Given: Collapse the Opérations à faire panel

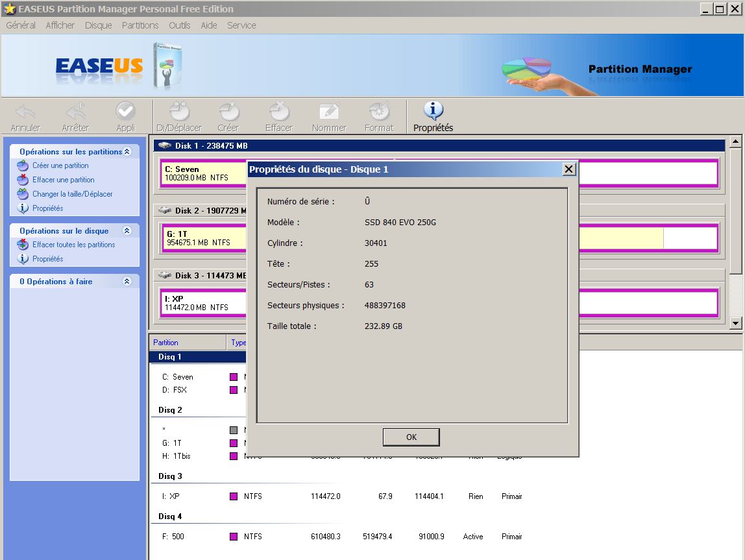Looking at the screenshot, I should click(x=127, y=282).
